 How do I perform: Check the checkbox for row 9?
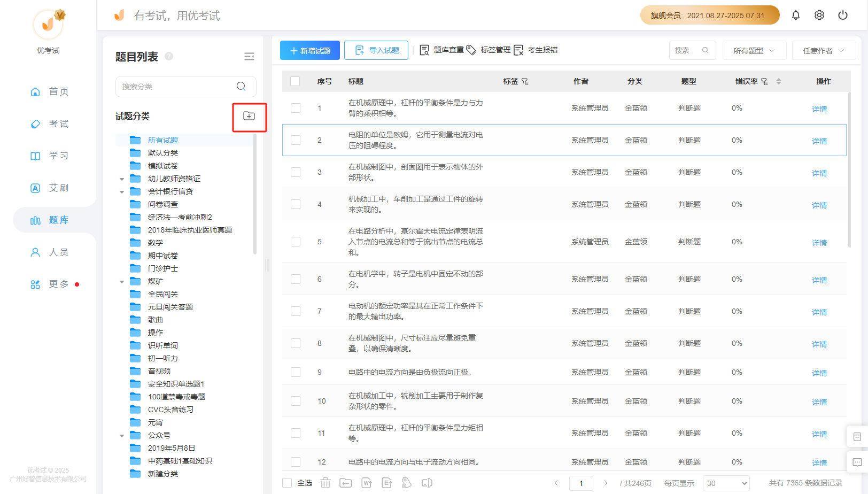(x=296, y=372)
